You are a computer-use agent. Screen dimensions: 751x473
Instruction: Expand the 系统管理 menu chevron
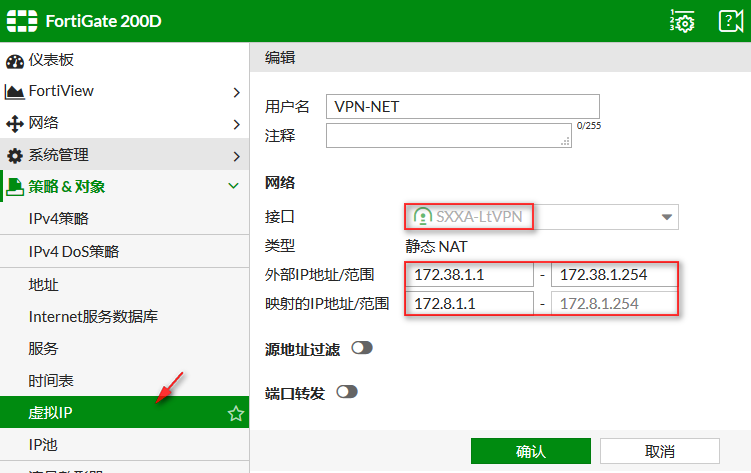pyautogui.click(x=236, y=157)
